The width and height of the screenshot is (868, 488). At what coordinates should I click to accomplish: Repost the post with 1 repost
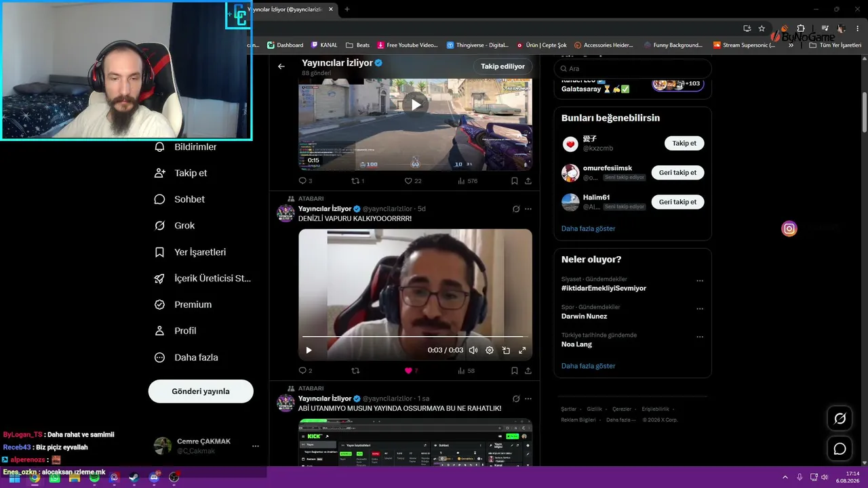[x=357, y=181]
